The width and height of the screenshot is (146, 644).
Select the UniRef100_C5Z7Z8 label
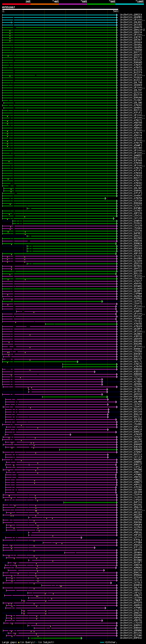[x=131, y=376]
